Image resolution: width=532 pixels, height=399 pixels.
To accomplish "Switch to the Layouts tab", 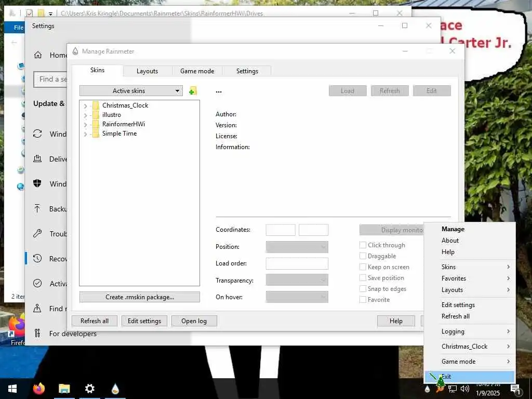I will (x=147, y=71).
